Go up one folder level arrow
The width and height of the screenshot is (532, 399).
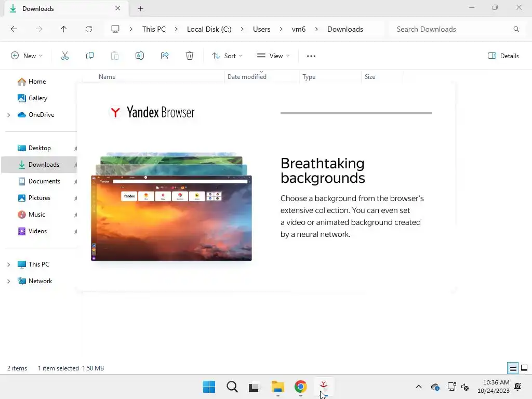pyautogui.click(x=63, y=29)
